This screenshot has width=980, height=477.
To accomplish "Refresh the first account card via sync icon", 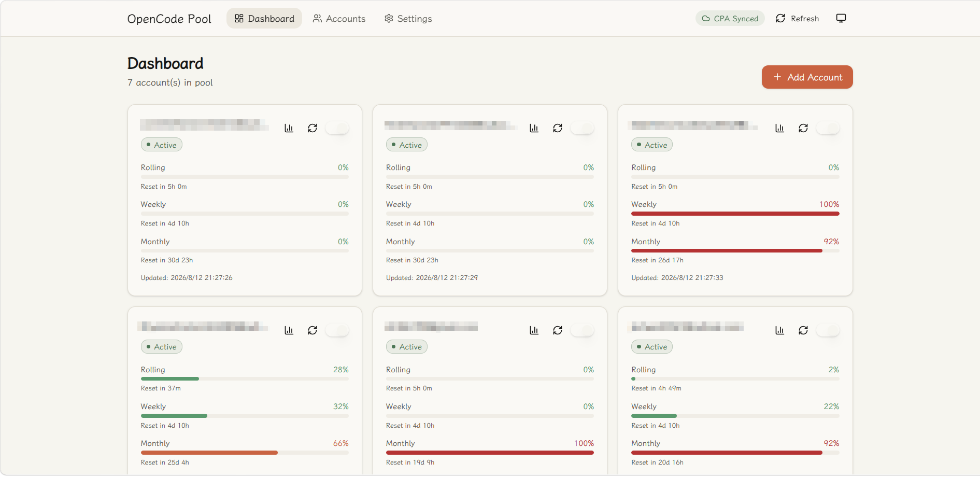I will click(x=313, y=128).
